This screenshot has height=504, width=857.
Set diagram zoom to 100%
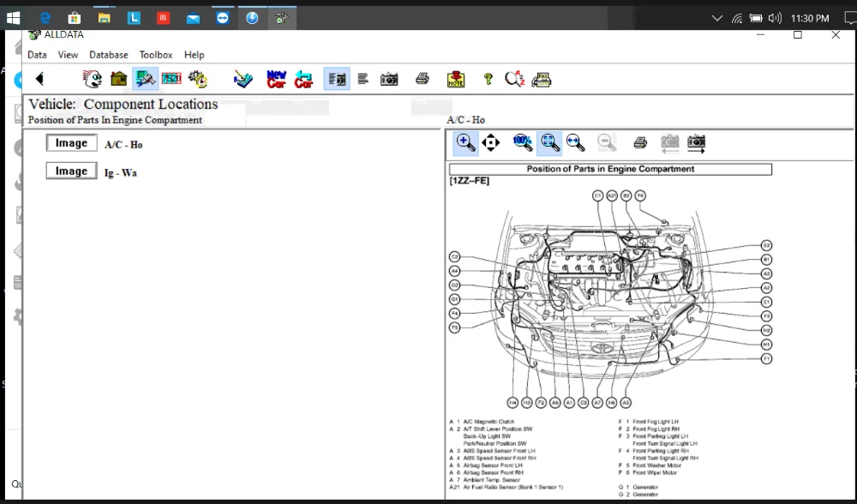pyautogui.click(x=522, y=143)
